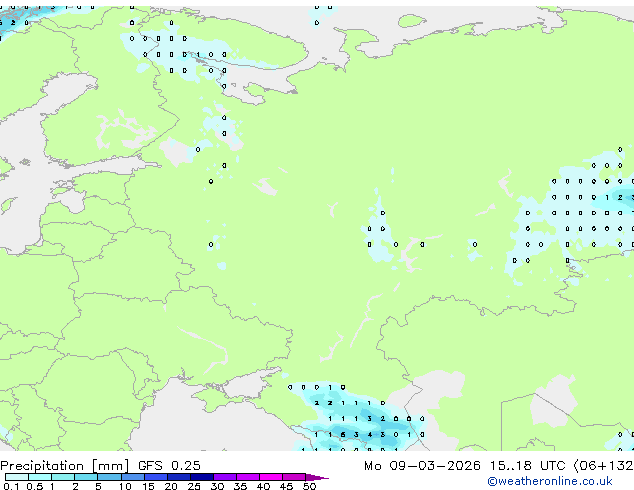
Task: Click the 25–30 mm dark navy swatch
Action: pyautogui.click(x=201, y=477)
